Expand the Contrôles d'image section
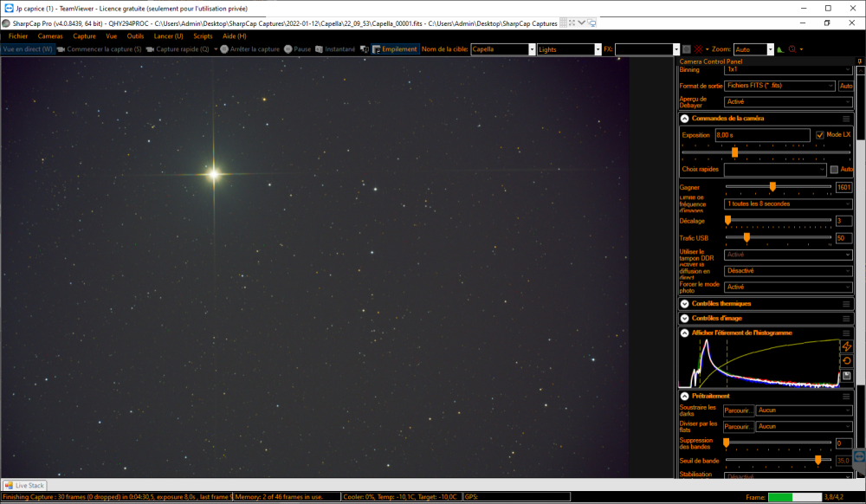Image resolution: width=866 pixels, height=504 pixels. pos(685,319)
